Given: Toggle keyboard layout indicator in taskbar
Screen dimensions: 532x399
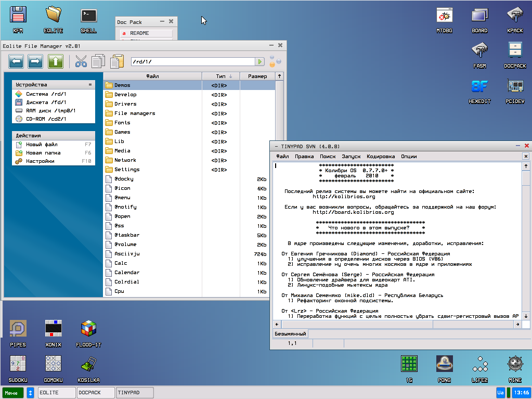Looking at the screenshot, I should point(500,393).
